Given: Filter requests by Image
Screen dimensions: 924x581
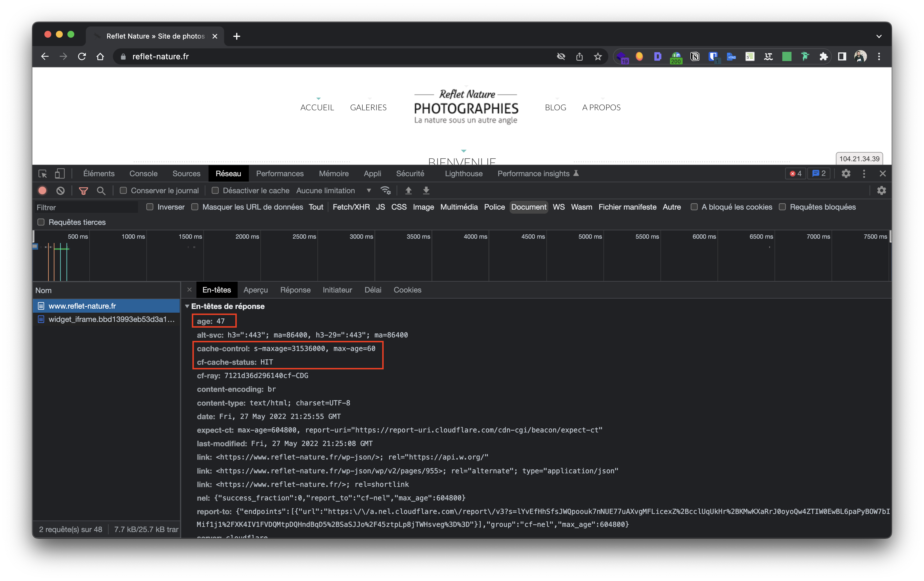Looking at the screenshot, I should (423, 207).
